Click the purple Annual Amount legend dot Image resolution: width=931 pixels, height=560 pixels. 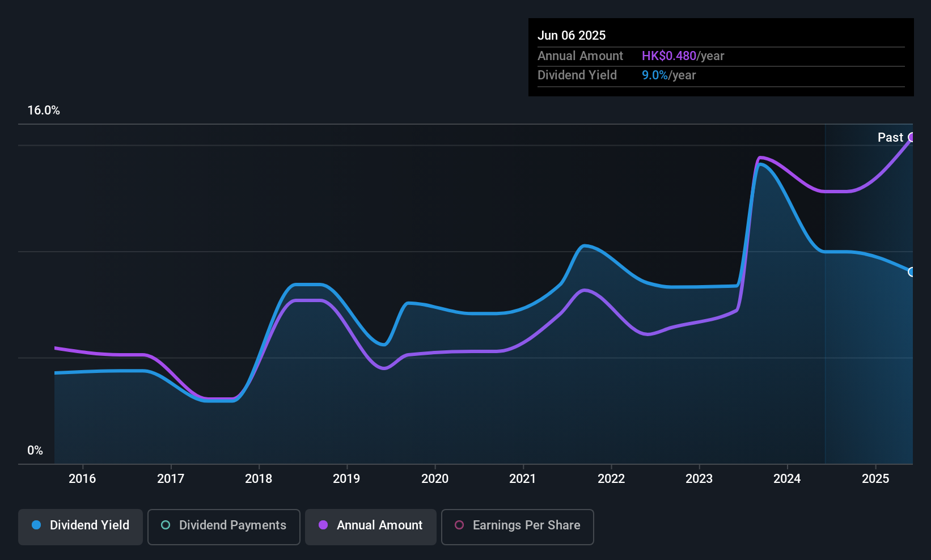coord(323,525)
